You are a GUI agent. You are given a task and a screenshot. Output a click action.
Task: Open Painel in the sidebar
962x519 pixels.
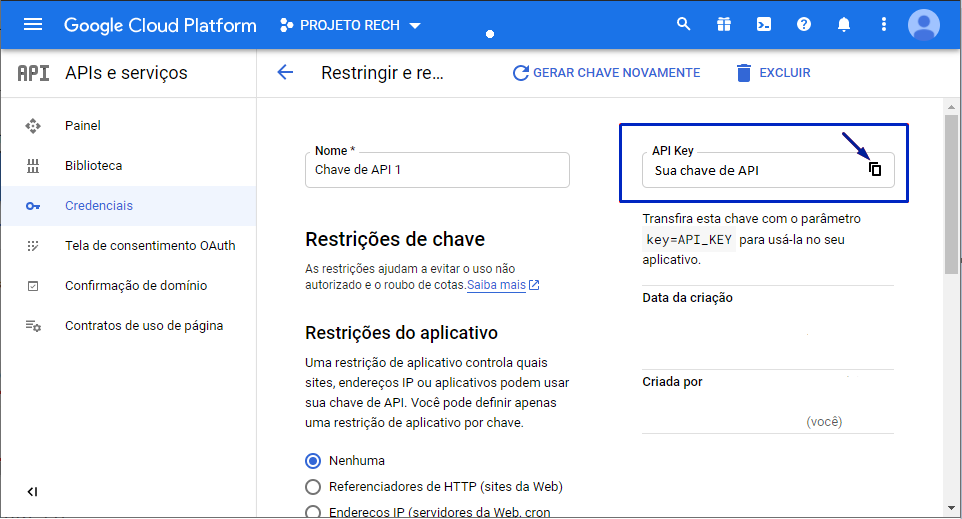click(129, 126)
